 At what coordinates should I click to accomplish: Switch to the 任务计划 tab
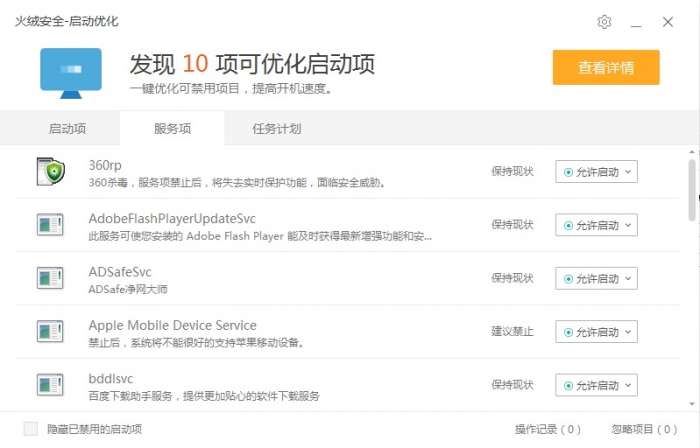pyautogui.click(x=277, y=129)
